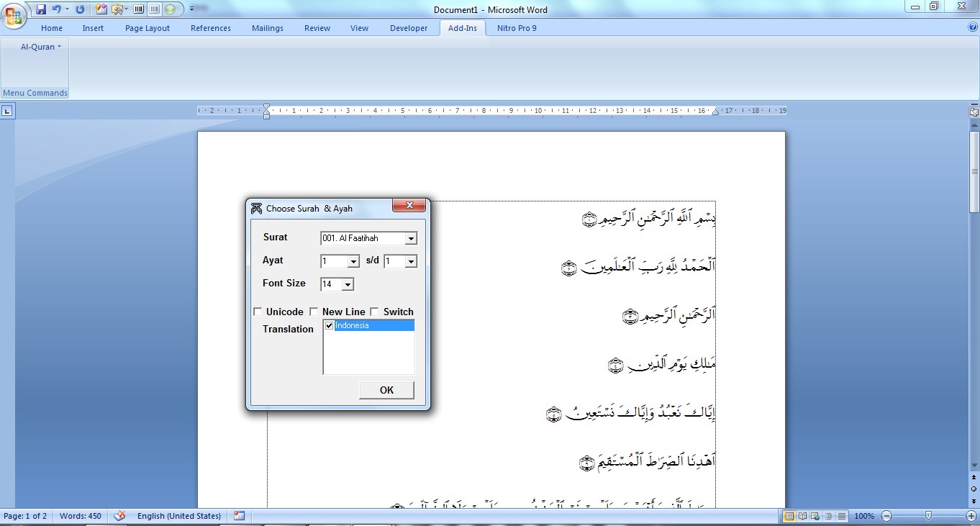Click the View Ruler icon above scrollbar

tap(974, 112)
